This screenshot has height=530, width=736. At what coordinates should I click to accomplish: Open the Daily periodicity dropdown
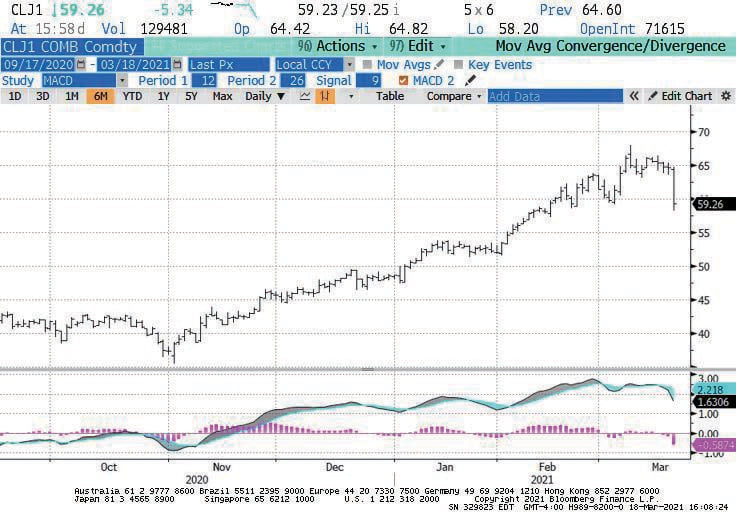[x=265, y=96]
